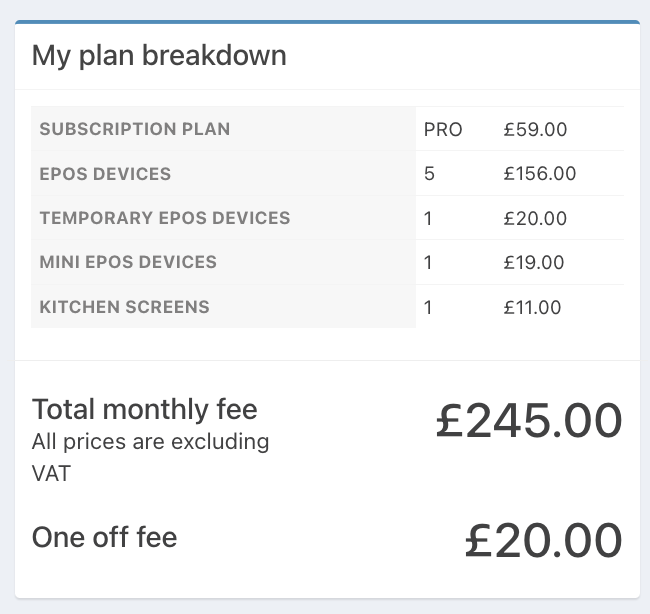The height and width of the screenshot is (614, 650).
Task: Click the £20.00 temporary devices price
Action: [535, 218]
